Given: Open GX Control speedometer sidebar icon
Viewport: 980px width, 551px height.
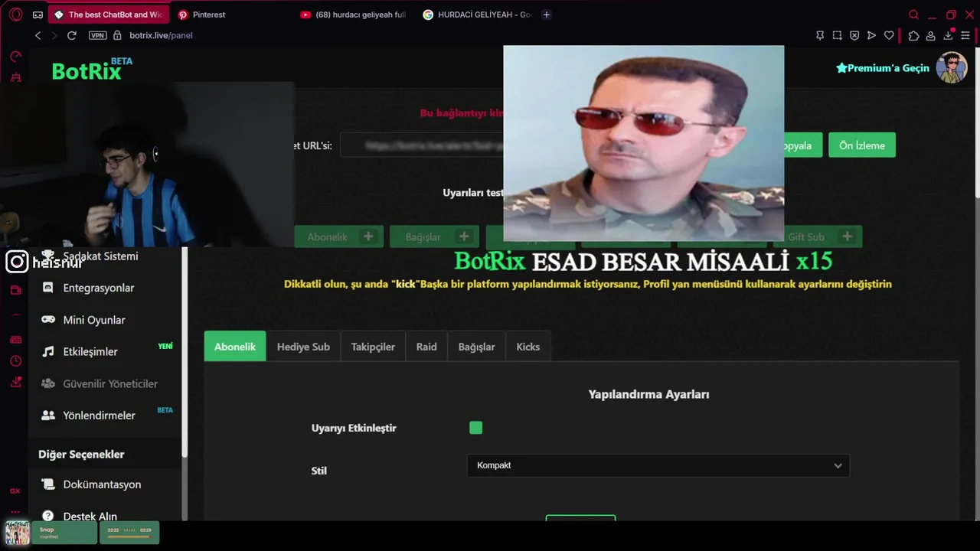Looking at the screenshot, I should pyautogui.click(x=15, y=57).
